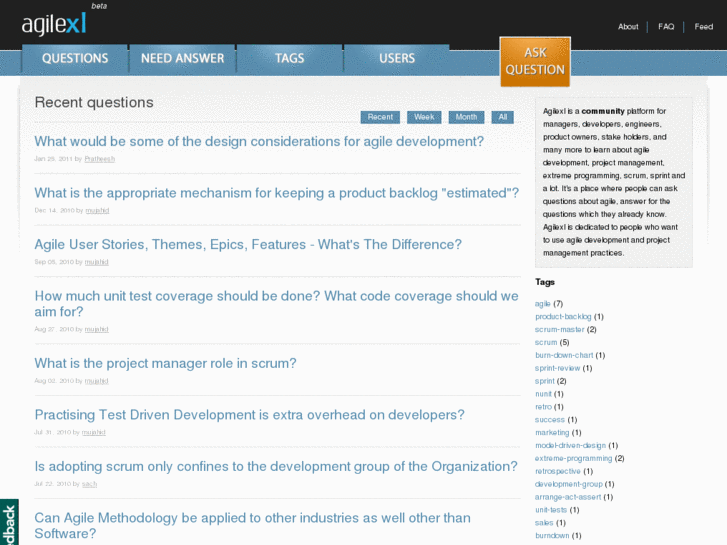727x545 pixels.
Task: Select the agile tag
Action: [x=542, y=304]
